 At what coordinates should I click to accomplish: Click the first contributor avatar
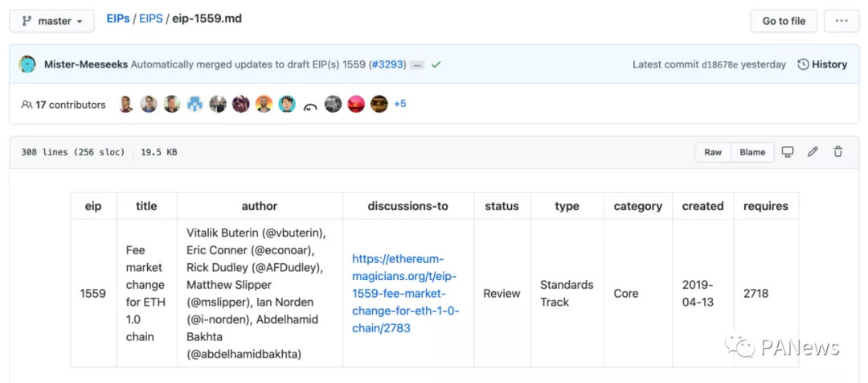[x=125, y=104]
